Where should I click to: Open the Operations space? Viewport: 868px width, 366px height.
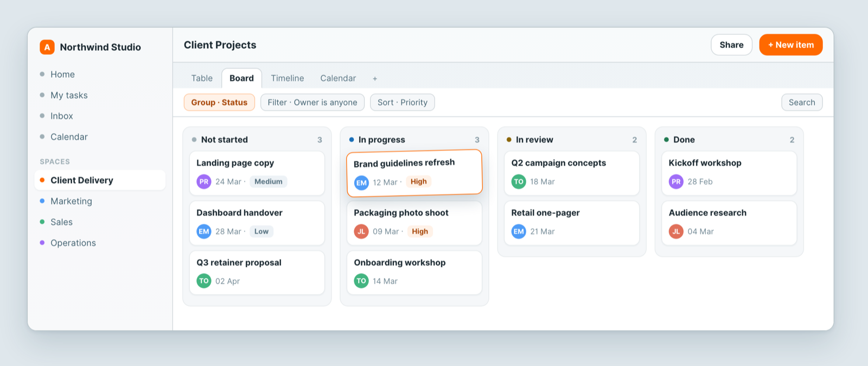point(100,243)
